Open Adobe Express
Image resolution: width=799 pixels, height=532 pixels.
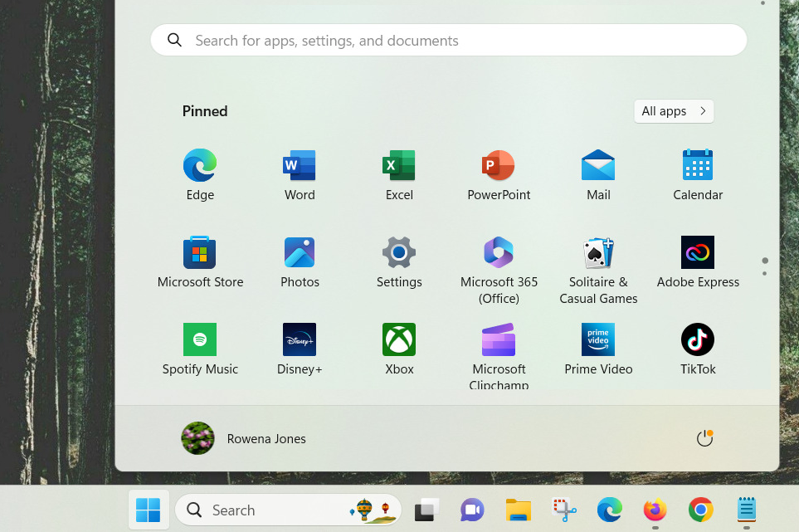(698, 261)
